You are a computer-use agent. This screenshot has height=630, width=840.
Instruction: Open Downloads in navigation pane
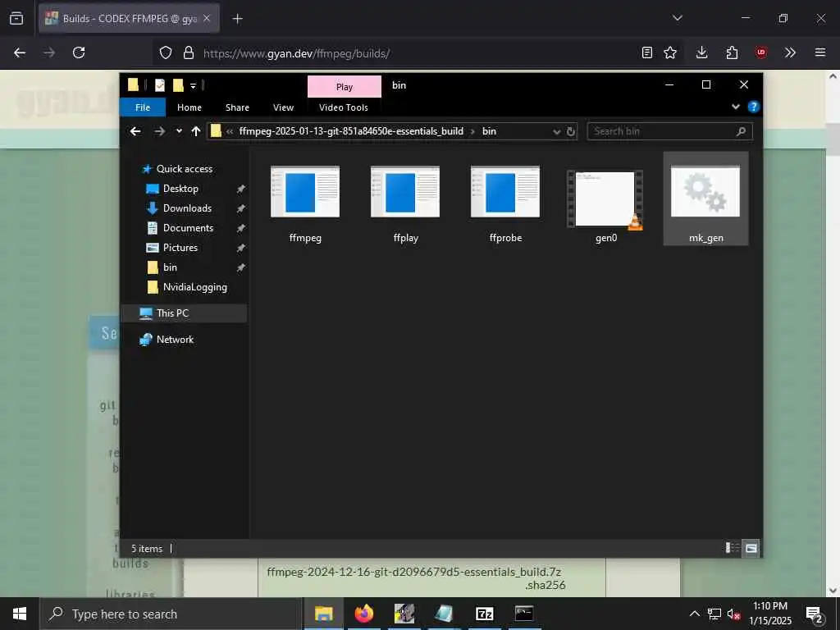coord(187,208)
